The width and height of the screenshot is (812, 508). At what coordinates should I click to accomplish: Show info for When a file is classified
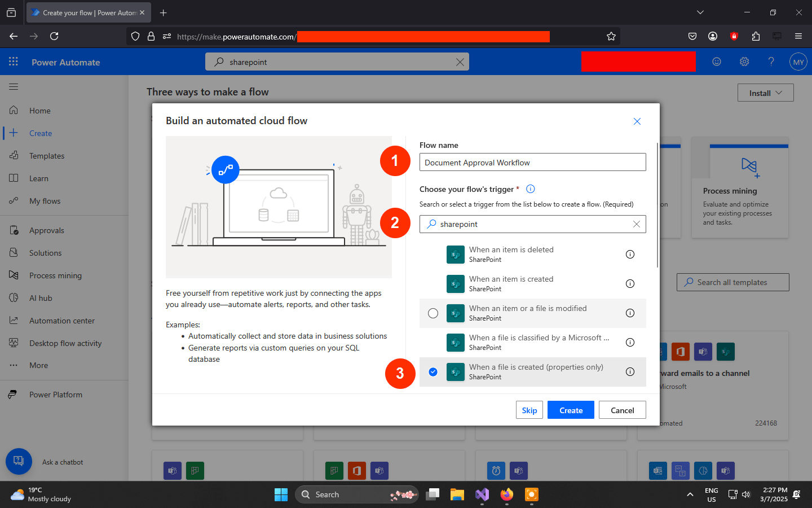pos(630,343)
